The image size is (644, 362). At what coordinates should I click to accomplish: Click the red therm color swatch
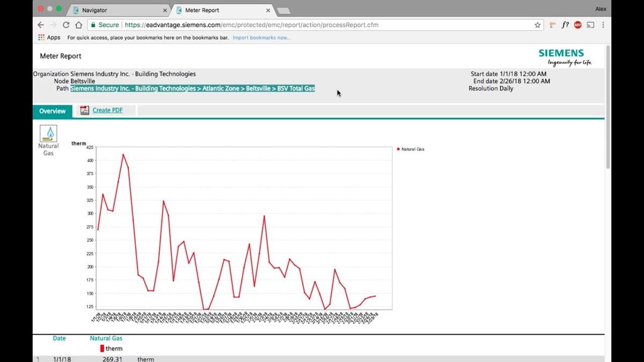102,349
